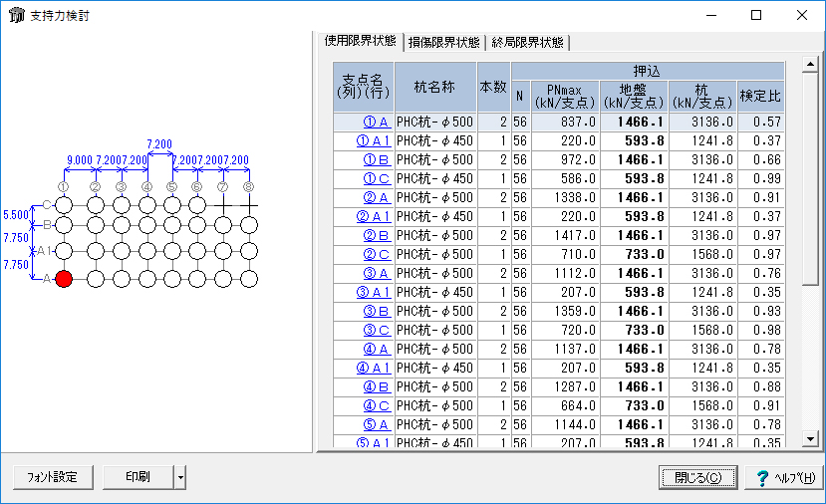Select PNmax cell value 1338.0
Screen dimensions: 826x504
(x=565, y=198)
